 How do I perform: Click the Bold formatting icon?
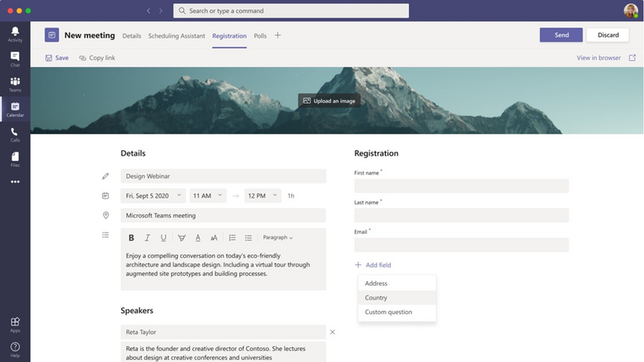pyautogui.click(x=131, y=238)
